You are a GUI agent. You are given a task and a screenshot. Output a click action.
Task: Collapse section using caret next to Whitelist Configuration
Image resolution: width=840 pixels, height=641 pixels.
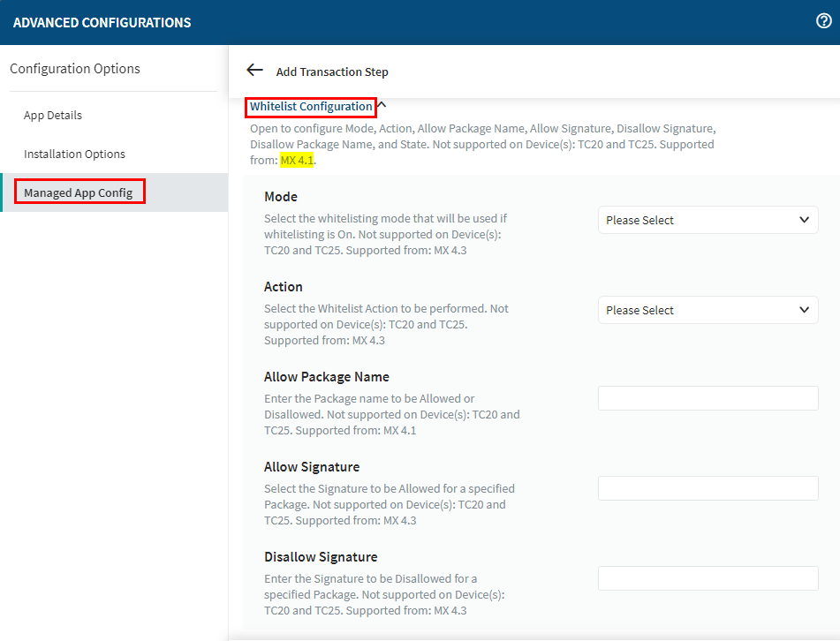point(382,106)
